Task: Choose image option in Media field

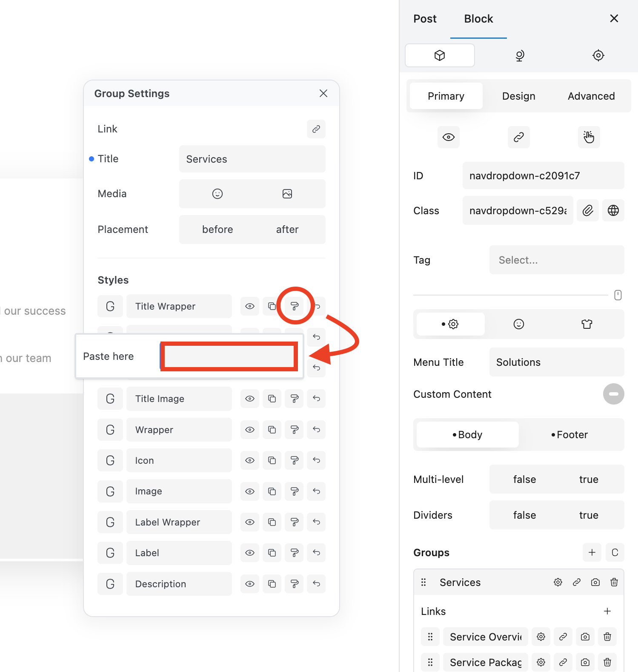Action: pyautogui.click(x=287, y=194)
